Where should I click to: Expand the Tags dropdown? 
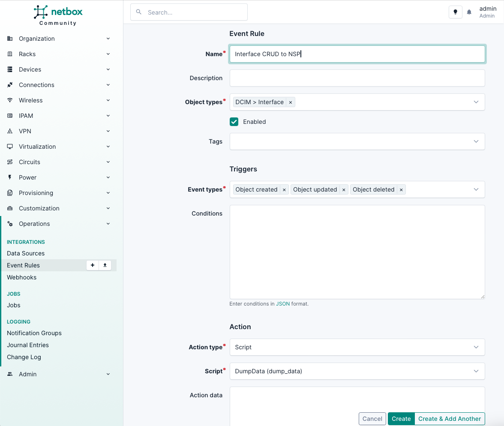coord(357,141)
